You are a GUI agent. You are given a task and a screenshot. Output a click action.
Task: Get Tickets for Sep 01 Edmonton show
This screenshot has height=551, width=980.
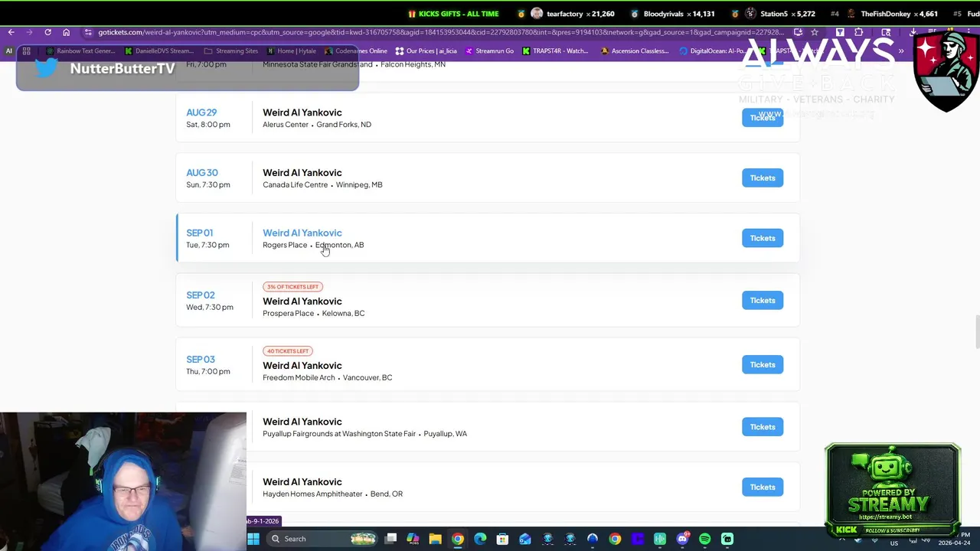point(763,238)
